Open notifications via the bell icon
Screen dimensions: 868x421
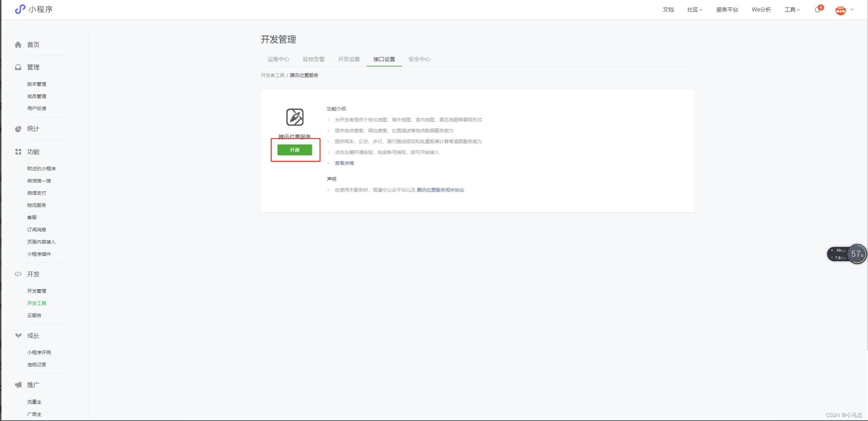tap(817, 10)
